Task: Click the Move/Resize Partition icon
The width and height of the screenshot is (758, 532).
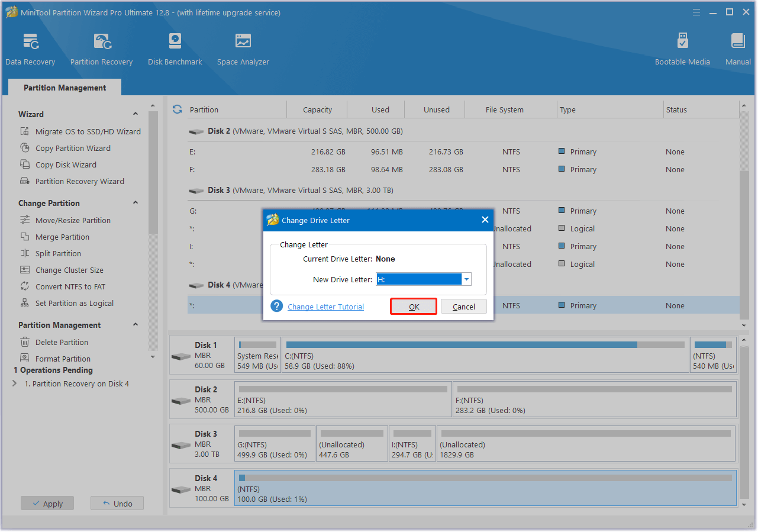Action: 25,220
